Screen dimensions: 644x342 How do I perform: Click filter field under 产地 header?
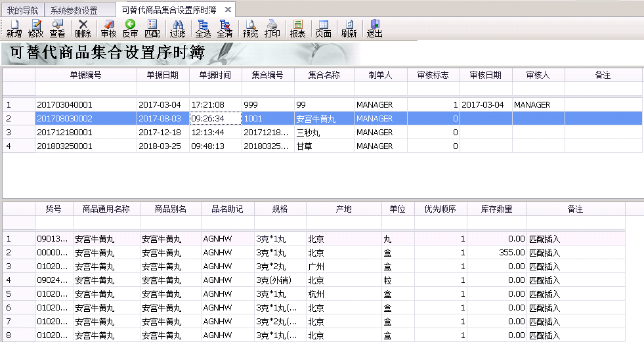[344, 223]
